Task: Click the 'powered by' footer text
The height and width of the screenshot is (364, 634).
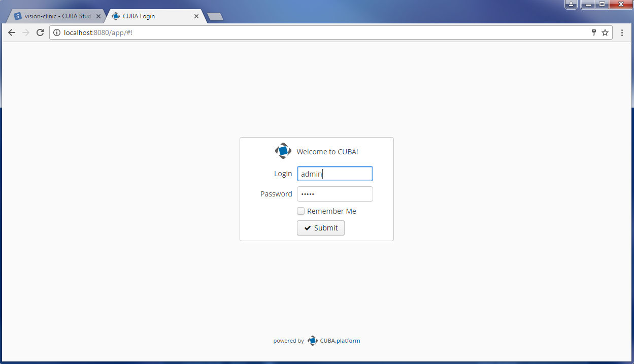Action: point(288,341)
